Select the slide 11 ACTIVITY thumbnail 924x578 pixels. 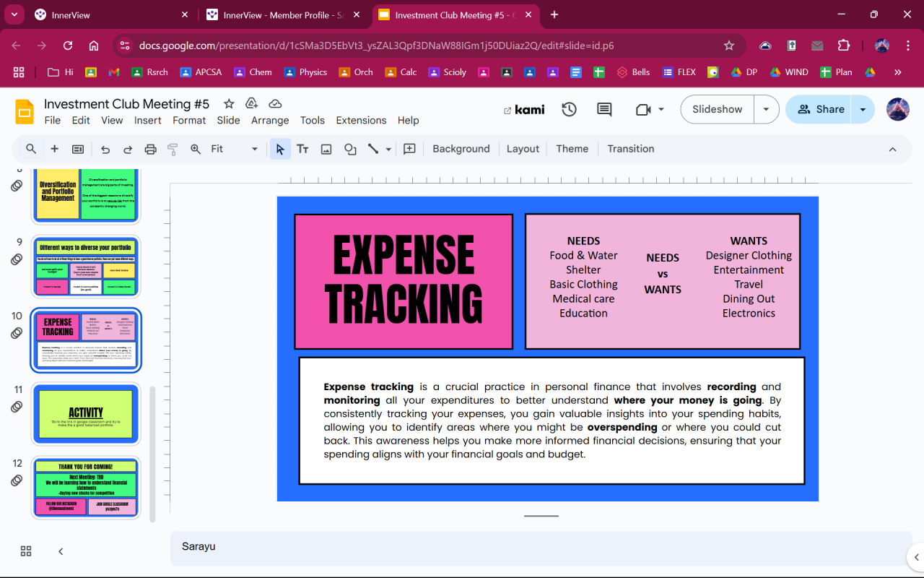86,414
